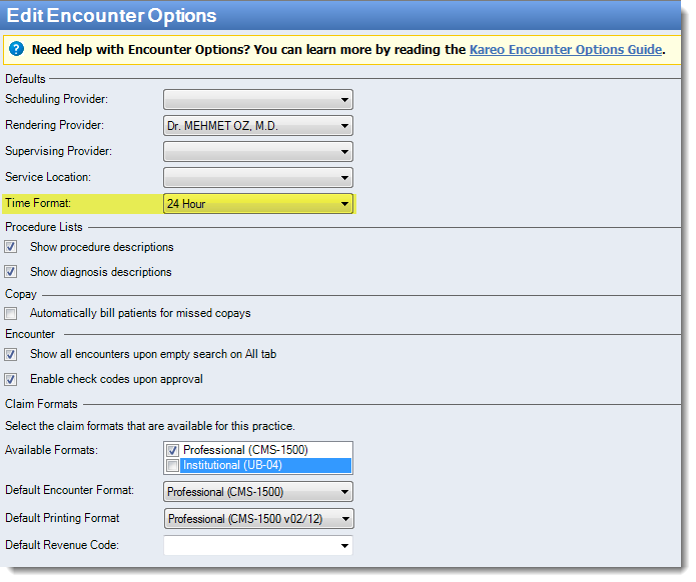
Task: Open the Service Location dropdown
Action: pos(258,178)
